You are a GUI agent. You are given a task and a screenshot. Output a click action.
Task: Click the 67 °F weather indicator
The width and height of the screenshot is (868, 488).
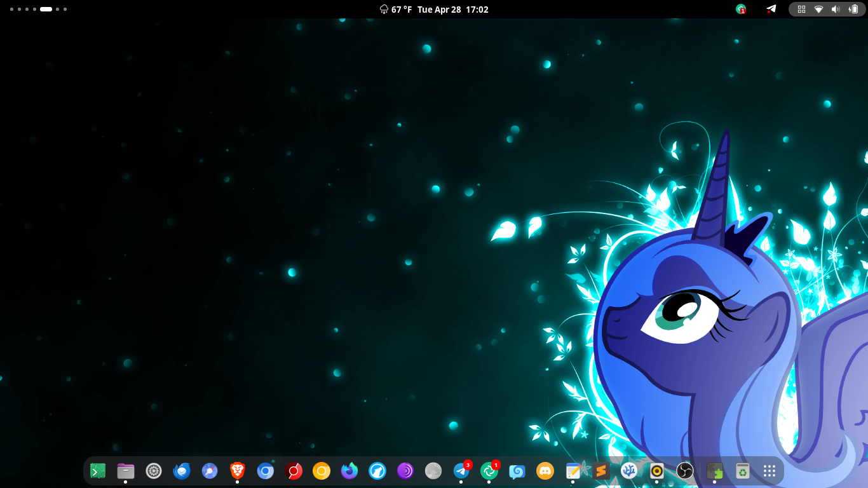coord(396,10)
